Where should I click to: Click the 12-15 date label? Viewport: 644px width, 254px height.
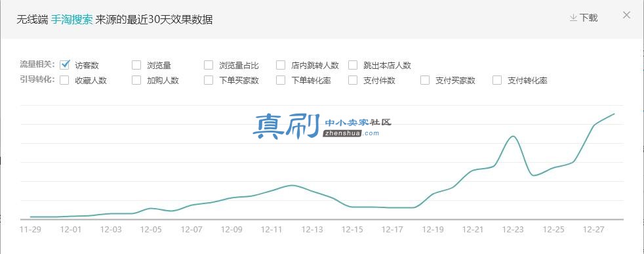352,229
